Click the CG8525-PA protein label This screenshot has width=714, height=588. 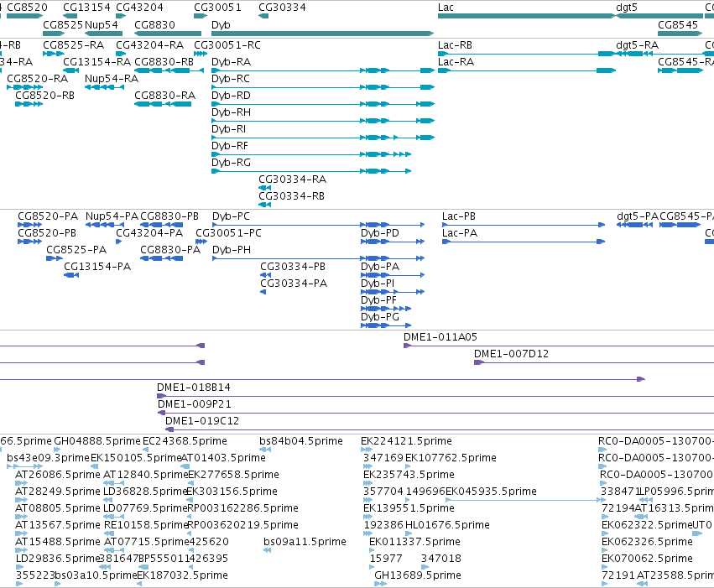point(76,250)
